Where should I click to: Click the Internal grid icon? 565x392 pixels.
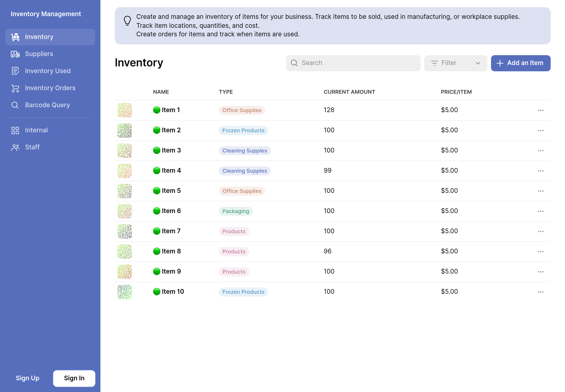click(x=15, y=131)
